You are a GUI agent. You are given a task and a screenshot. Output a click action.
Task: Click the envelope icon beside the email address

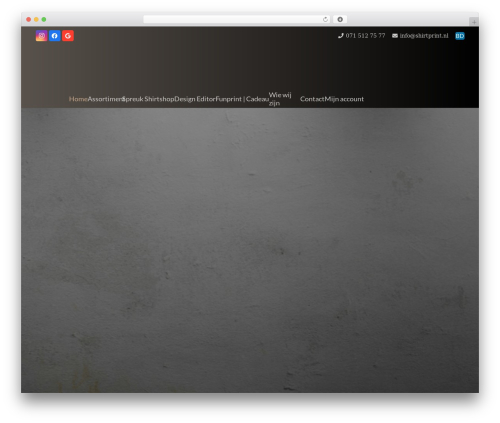pos(395,36)
